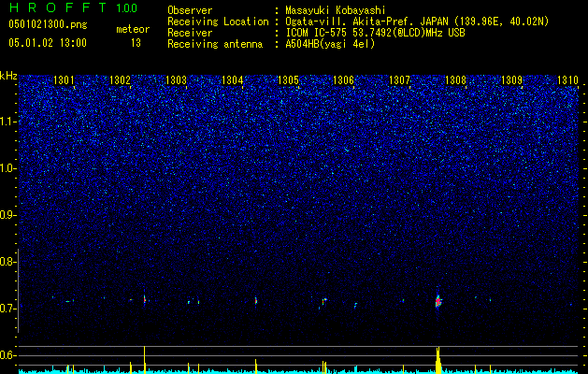588x374 pixels.
Task: Click the 0.7 kHz axis label
Action: (x=7, y=309)
